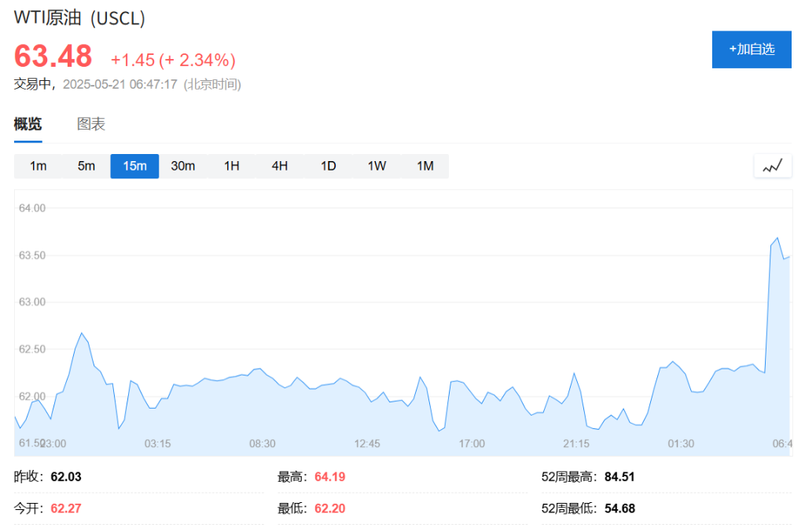Click the 今开 value 62.27
The width and height of the screenshot is (805, 532).
pos(66,509)
